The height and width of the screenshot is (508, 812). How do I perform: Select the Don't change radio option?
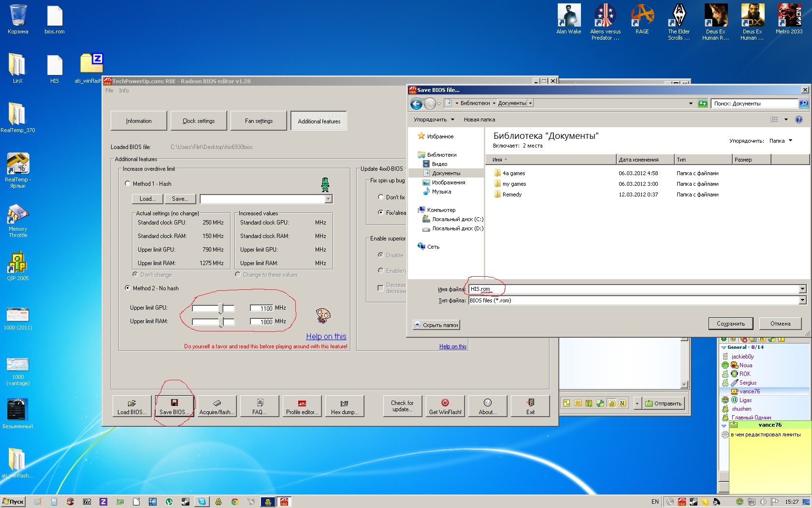tap(135, 275)
